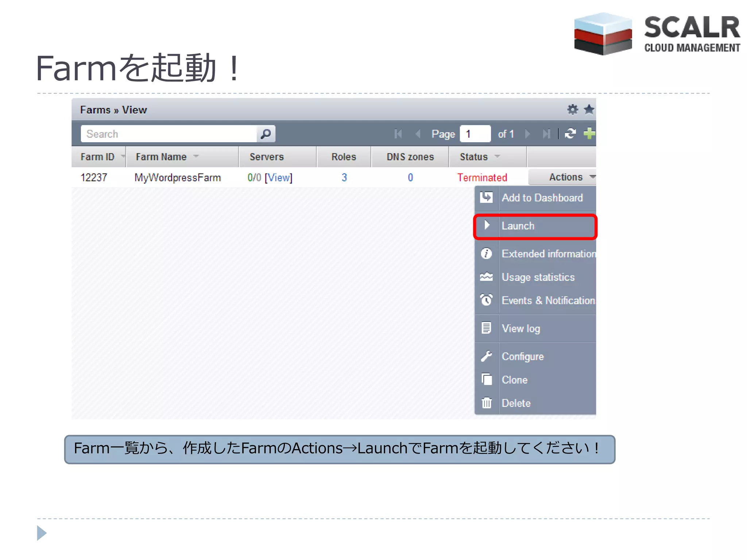
Task: Select Configure from the Actions menu
Action: 535,356
